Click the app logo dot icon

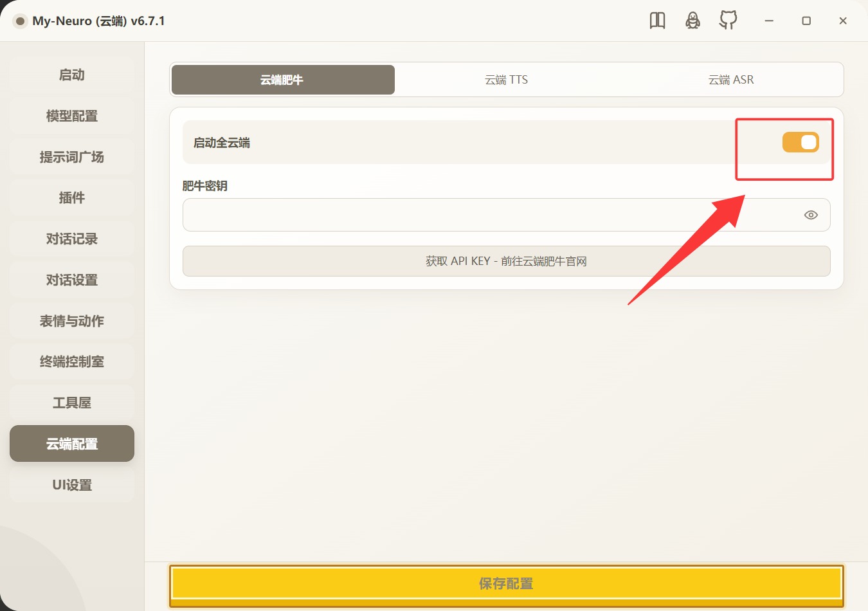pyautogui.click(x=20, y=21)
